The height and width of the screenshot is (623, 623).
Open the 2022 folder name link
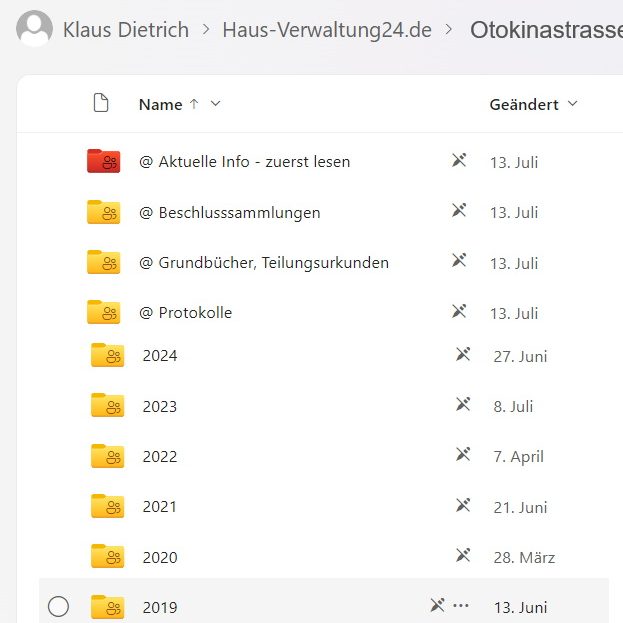(160, 456)
